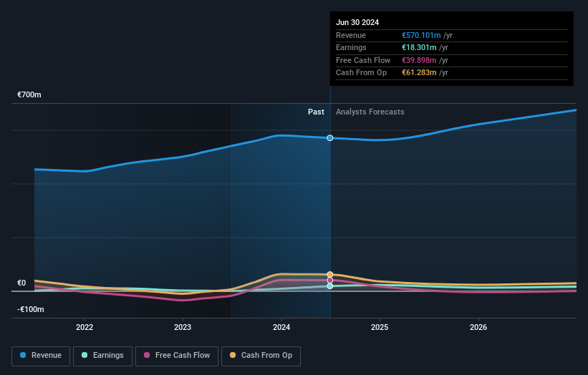Click the Revenue row label in tooltip
The image size is (588, 375).
pos(351,35)
